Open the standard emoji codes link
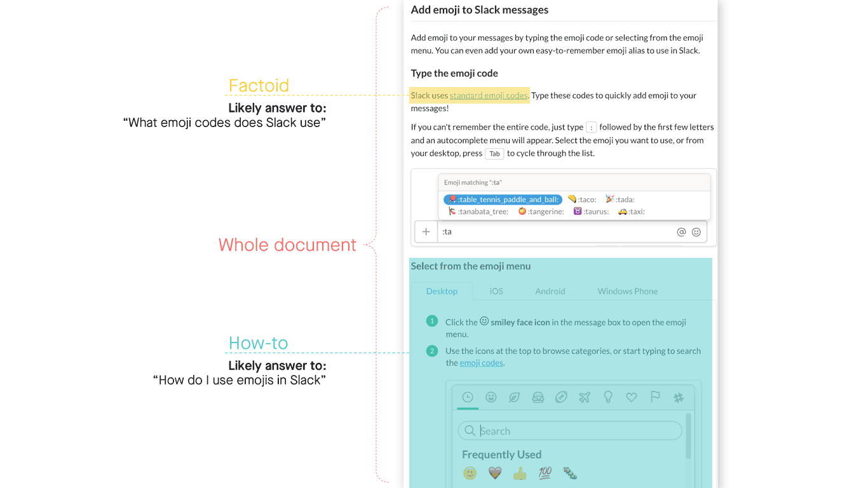Screen dimensions: 868x488 [x=488, y=95]
